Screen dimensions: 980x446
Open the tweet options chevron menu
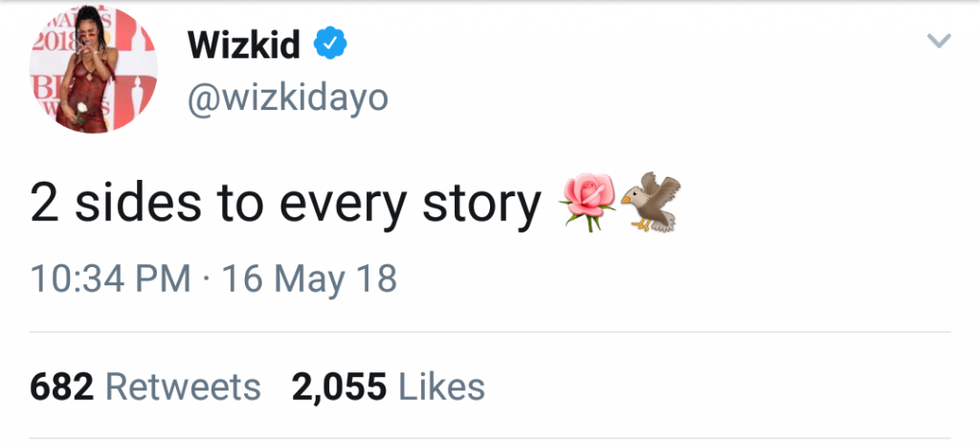point(940,40)
